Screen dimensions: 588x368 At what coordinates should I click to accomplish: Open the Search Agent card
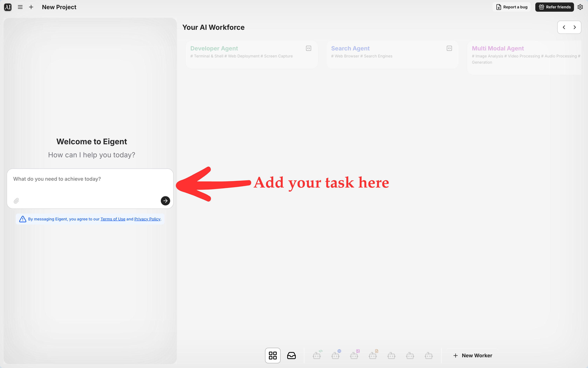392,55
